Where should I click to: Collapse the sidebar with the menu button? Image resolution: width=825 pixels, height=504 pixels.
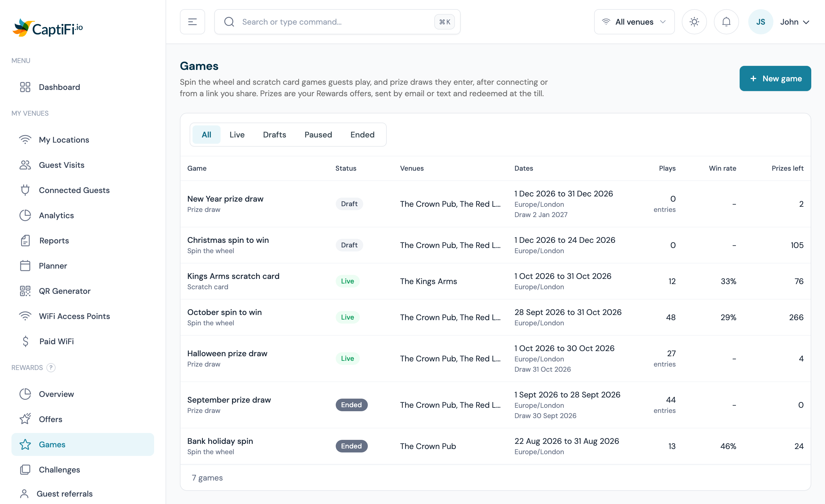(192, 22)
